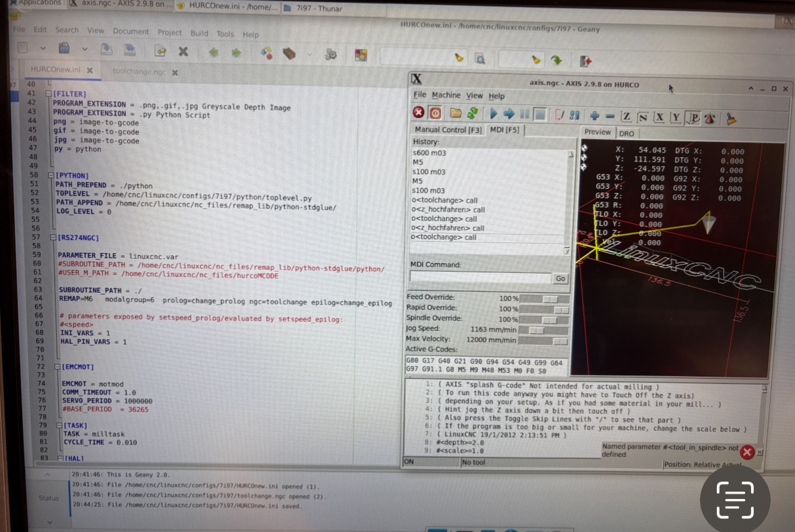795x532 pixels.
Task: Toggle optional pause M1 in AXIS
Action: (x=574, y=115)
